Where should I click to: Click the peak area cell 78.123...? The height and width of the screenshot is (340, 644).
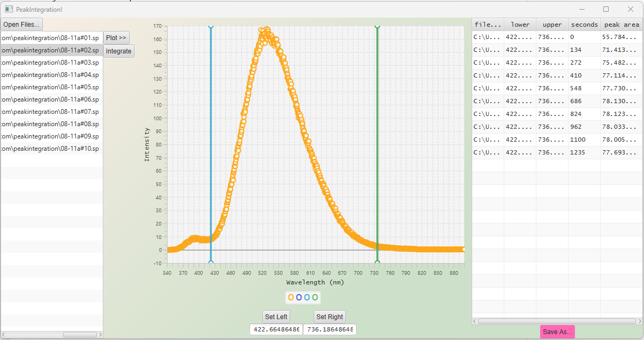[622, 114]
